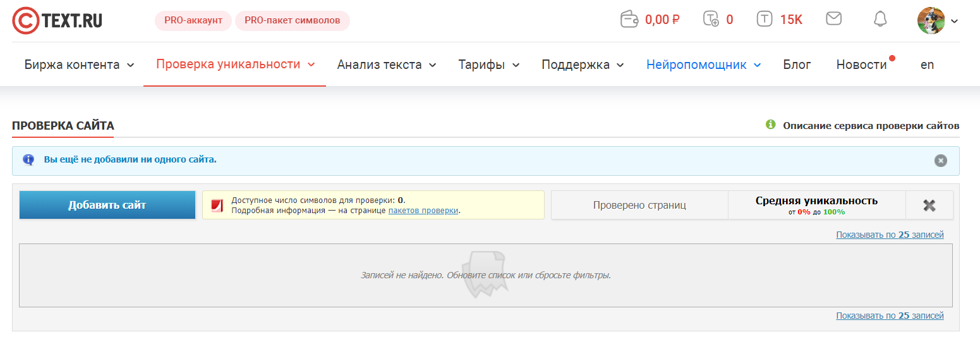
Task: Click the X button in the table header
Action: pos(929,205)
